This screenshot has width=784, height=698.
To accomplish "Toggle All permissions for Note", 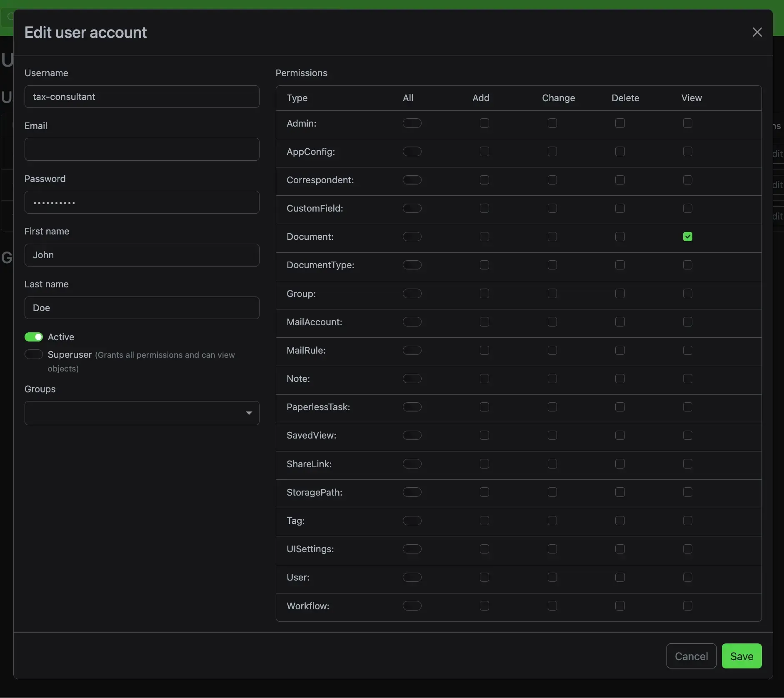I will click(412, 379).
